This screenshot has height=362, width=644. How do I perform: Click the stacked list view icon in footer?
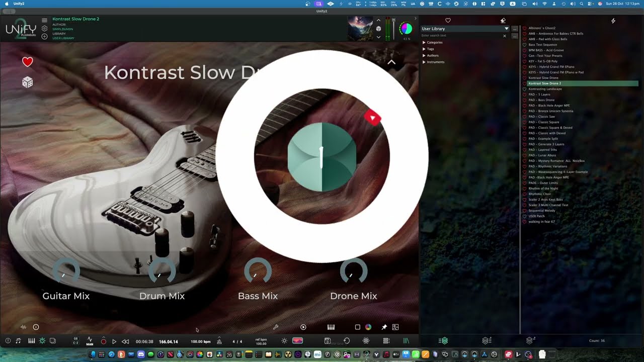point(386,341)
